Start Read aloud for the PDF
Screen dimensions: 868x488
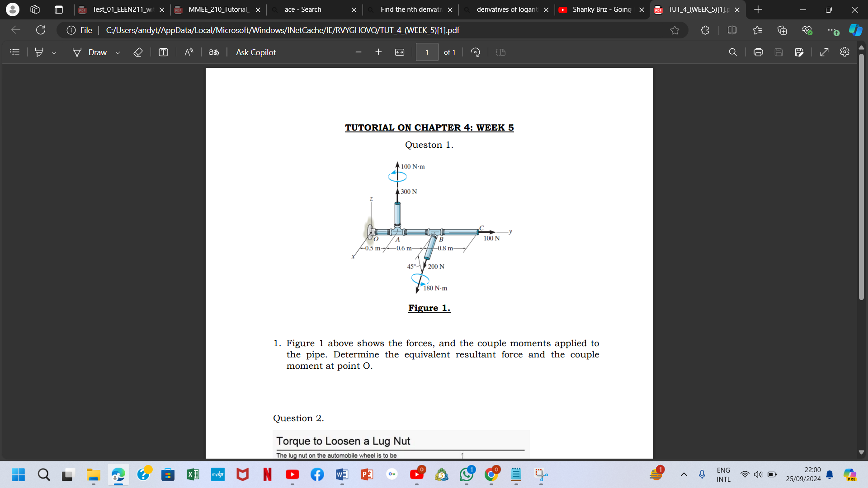(189, 52)
